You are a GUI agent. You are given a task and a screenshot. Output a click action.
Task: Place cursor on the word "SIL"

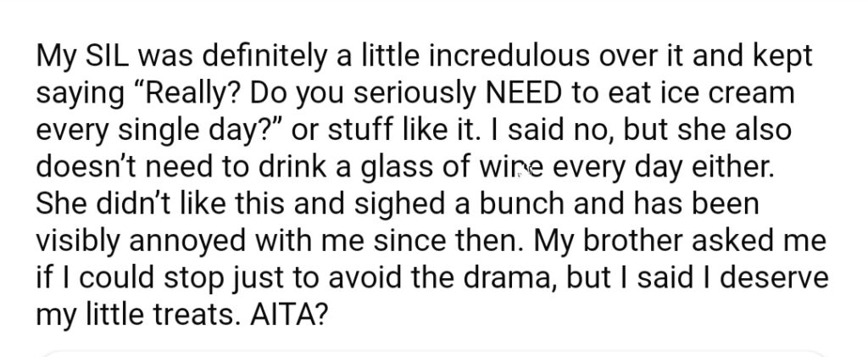[103, 57]
